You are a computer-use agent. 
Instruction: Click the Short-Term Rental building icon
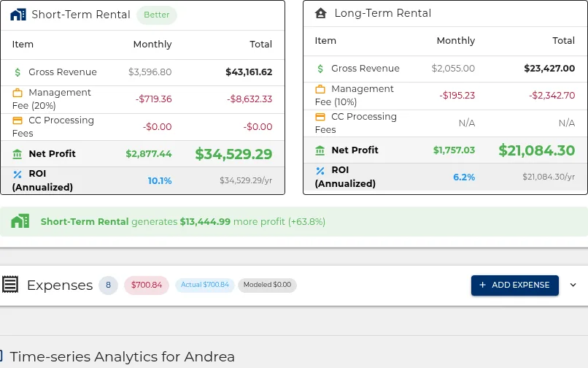[x=18, y=15]
